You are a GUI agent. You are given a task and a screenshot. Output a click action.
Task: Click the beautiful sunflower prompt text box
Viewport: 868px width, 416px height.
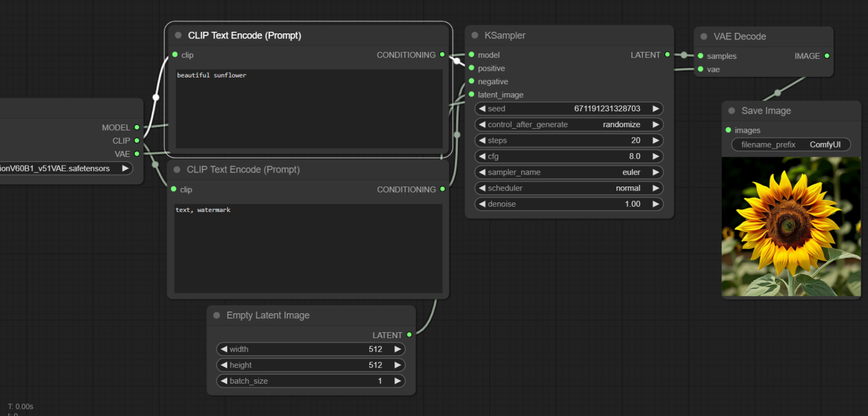[x=309, y=109]
